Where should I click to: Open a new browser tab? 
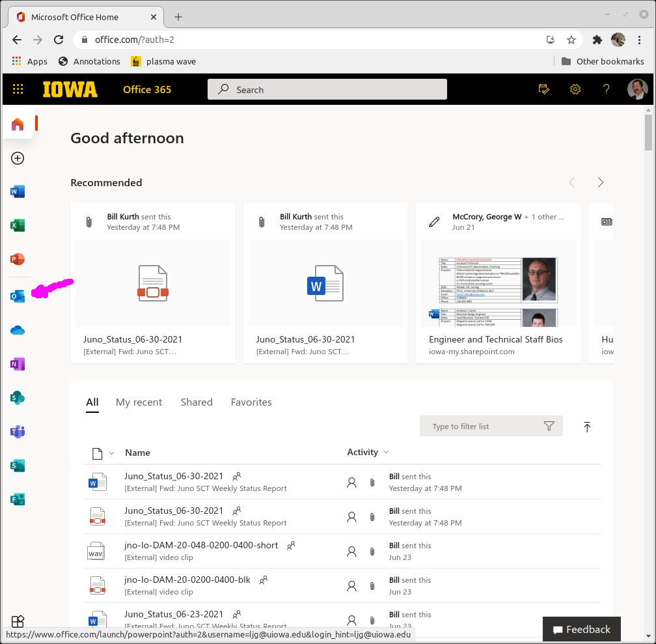[178, 17]
